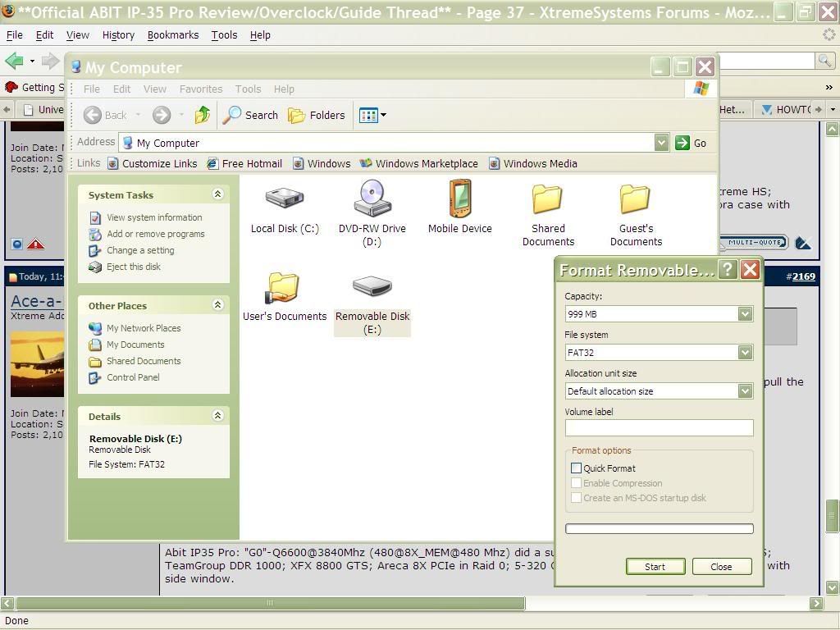840x630 pixels.
Task: Click the green Go arrow button
Action: 682,143
